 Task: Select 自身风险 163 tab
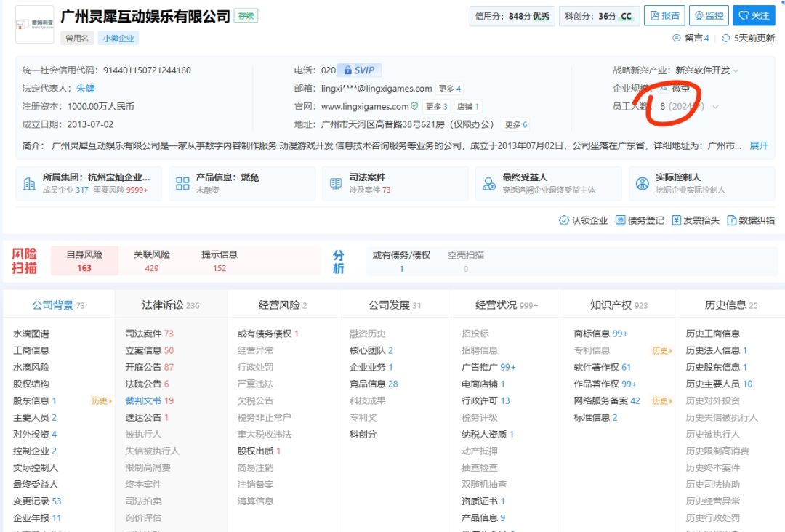point(84,261)
